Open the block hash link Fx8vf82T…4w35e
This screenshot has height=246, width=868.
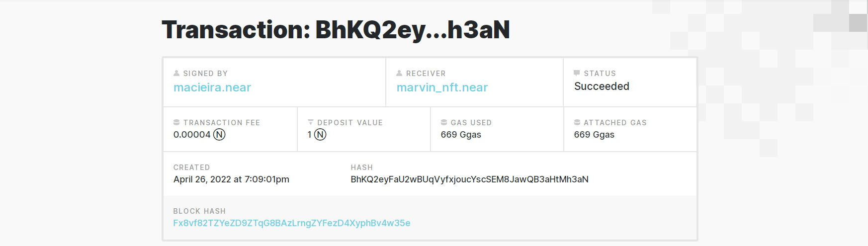pos(292,223)
